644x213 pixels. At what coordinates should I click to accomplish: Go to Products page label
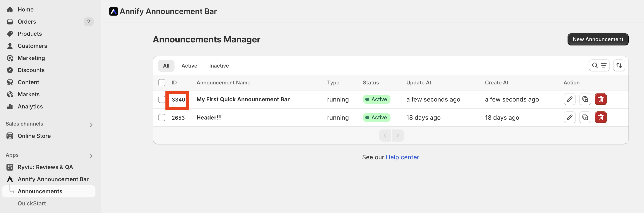30,34
